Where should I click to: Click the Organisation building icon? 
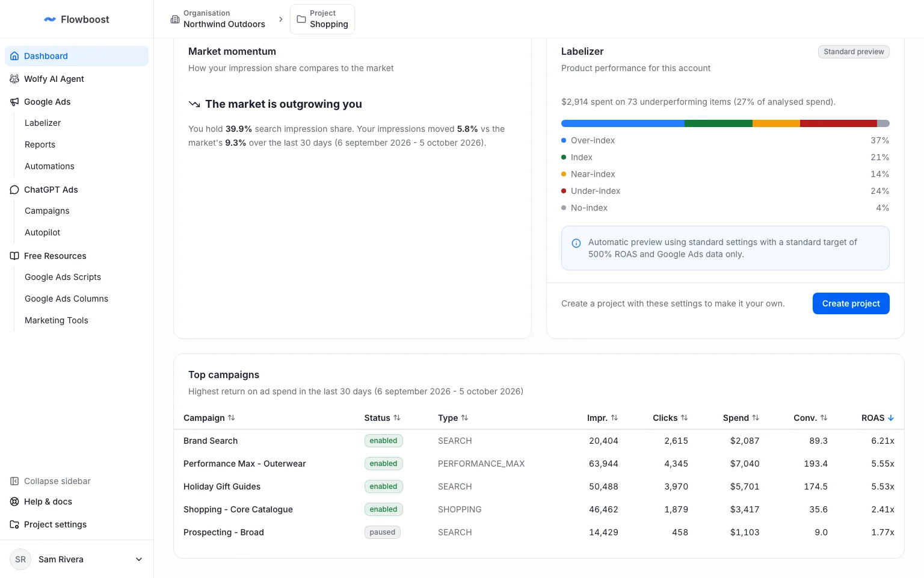coord(175,19)
